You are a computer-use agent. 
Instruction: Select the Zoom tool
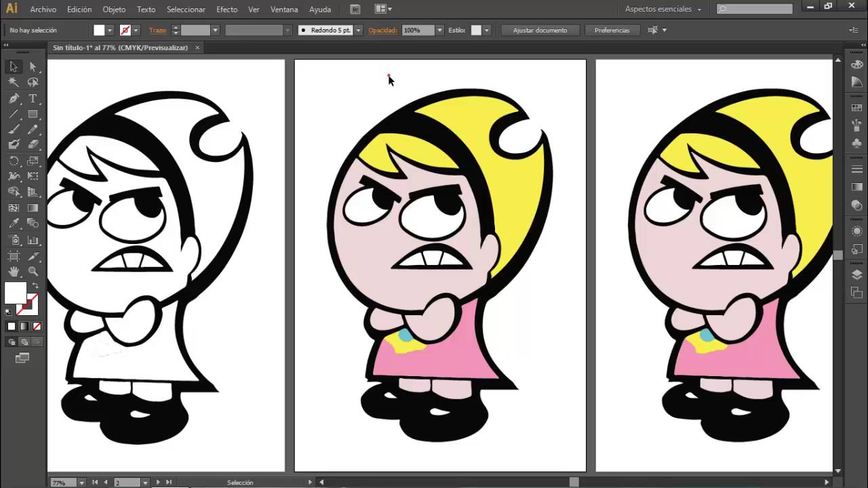33,272
